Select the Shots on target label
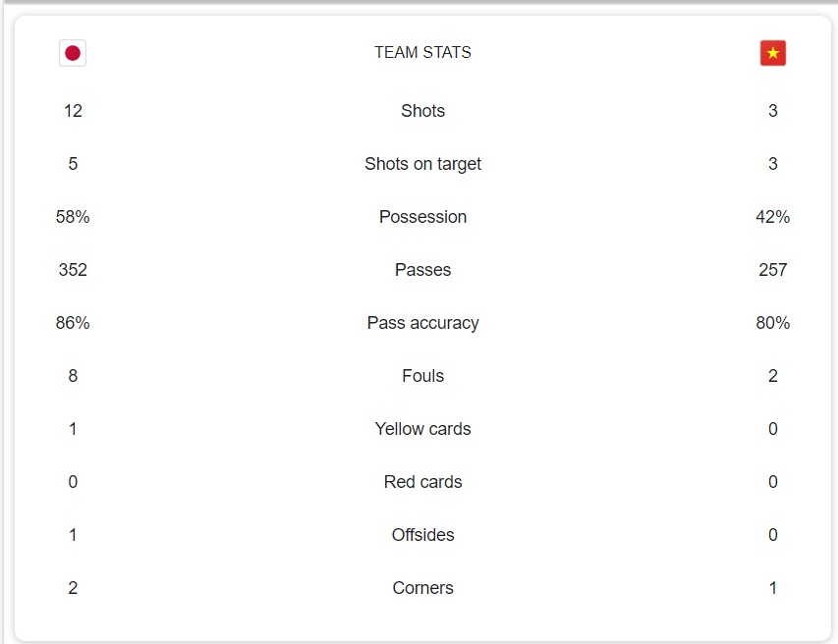The image size is (838, 644). click(x=422, y=164)
